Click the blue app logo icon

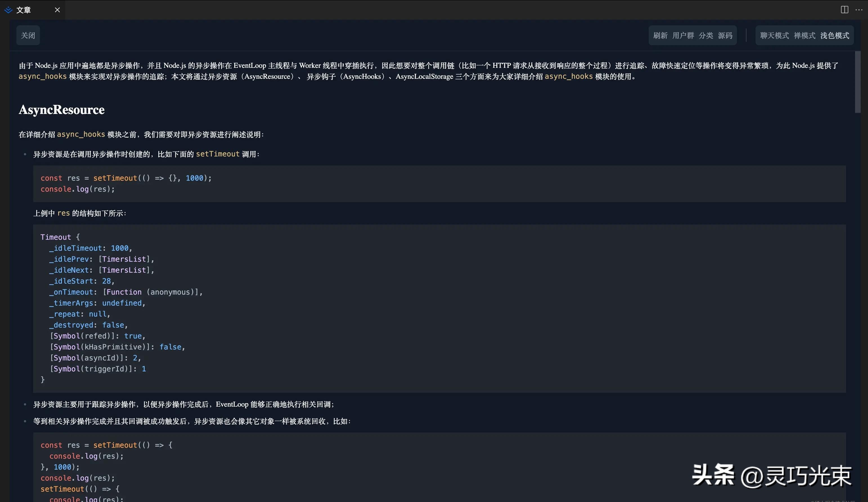point(8,10)
